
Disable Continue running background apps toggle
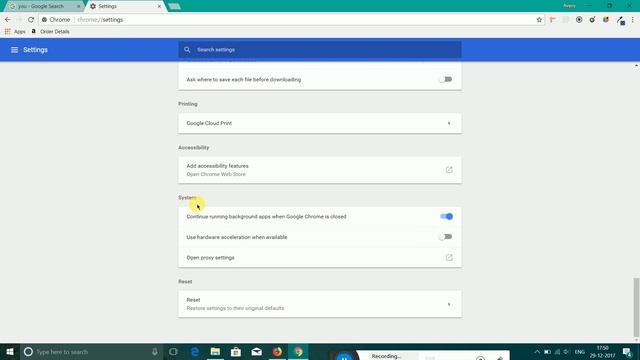[x=447, y=216]
